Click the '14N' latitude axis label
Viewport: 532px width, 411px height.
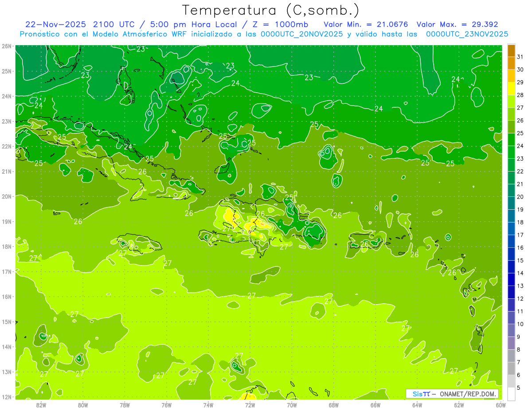[7, 347]
